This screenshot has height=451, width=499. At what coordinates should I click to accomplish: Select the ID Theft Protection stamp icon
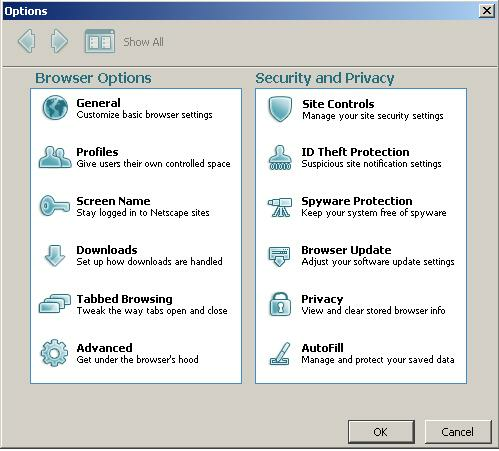[x=280, y=158]
